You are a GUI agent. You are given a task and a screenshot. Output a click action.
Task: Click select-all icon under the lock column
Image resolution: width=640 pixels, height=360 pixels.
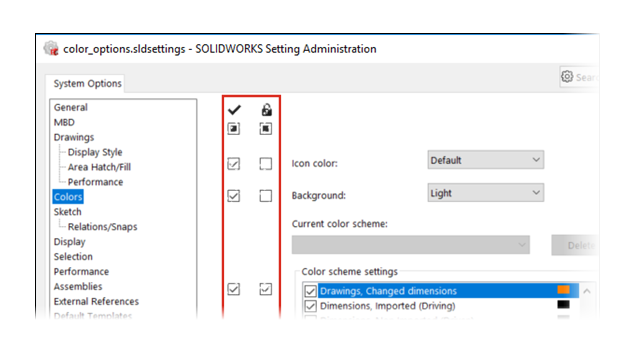(x=266, y=129)
